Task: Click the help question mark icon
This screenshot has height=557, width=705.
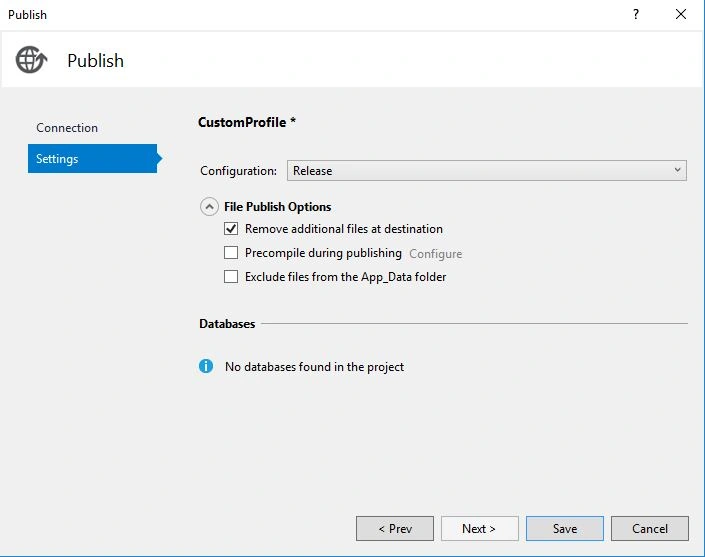Action: tap(636, 14)
